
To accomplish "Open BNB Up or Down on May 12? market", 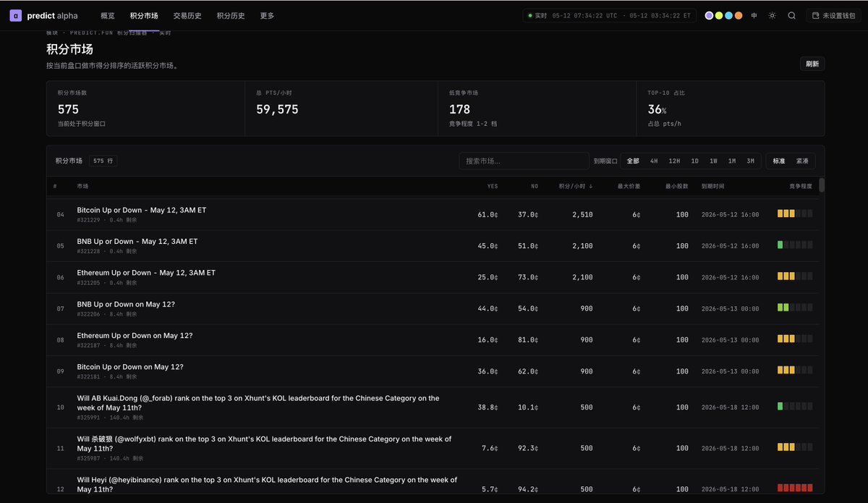I will (126, 304).
